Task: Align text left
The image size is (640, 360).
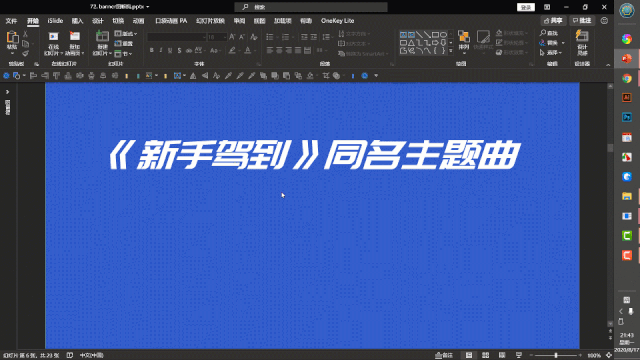Action: pyautogui.click(x=270, y=50)
